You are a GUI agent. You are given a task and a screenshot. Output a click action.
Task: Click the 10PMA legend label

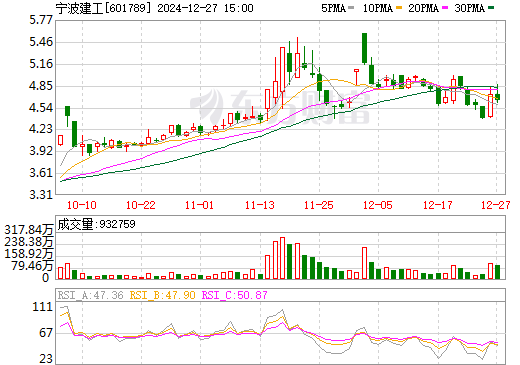click(x=378, y=8)
